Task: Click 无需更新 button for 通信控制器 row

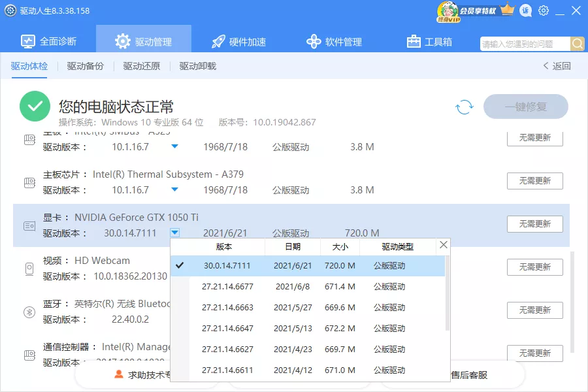Action: coord(534,353)
